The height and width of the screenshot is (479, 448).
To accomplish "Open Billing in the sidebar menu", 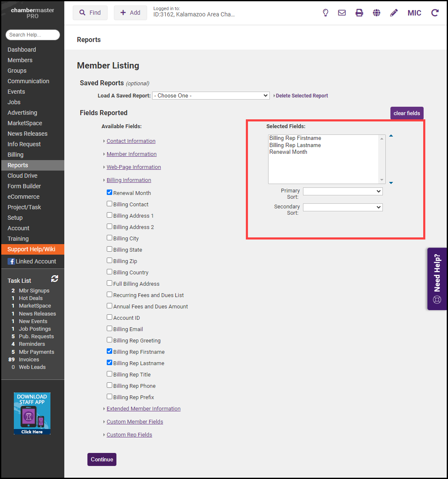I will (x=16, y=155).
